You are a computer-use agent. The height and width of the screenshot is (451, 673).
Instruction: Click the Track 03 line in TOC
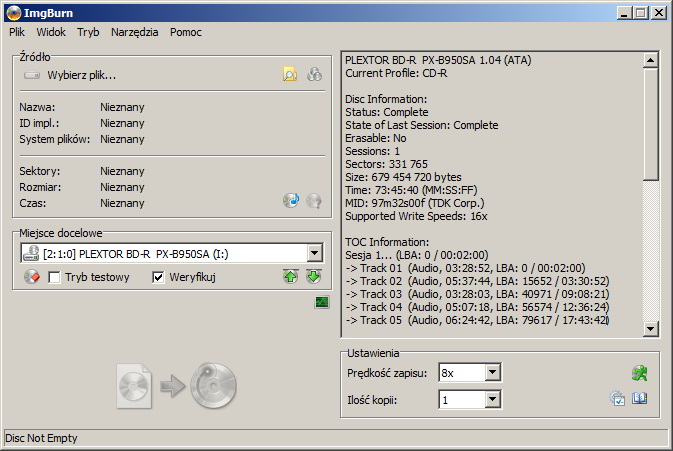[477, 294]
